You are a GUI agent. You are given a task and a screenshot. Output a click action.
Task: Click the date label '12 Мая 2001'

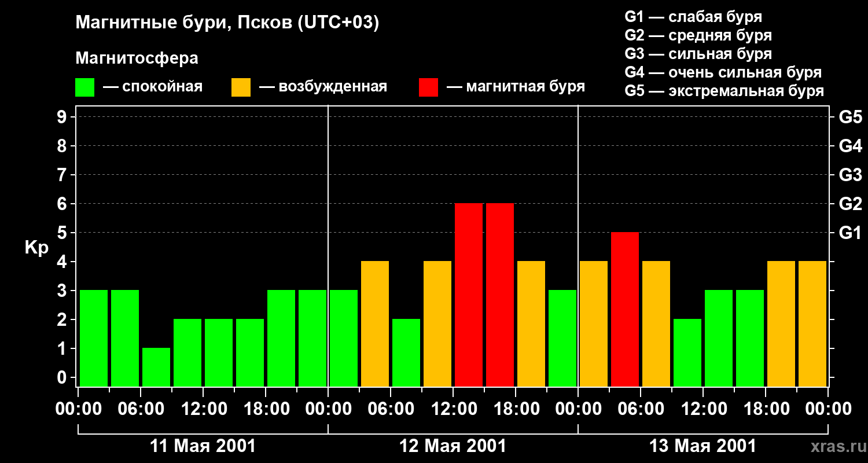(x=453, y=446)
